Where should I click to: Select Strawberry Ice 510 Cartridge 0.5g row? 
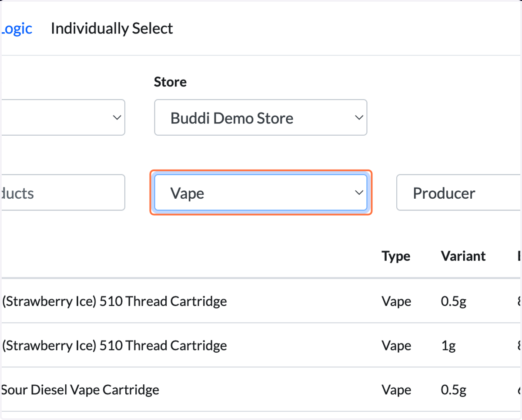click(x=262, y=301)
